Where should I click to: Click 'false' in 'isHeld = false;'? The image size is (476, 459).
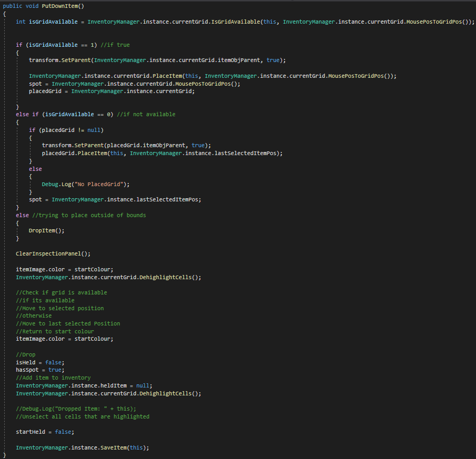(x=53, y=363)
